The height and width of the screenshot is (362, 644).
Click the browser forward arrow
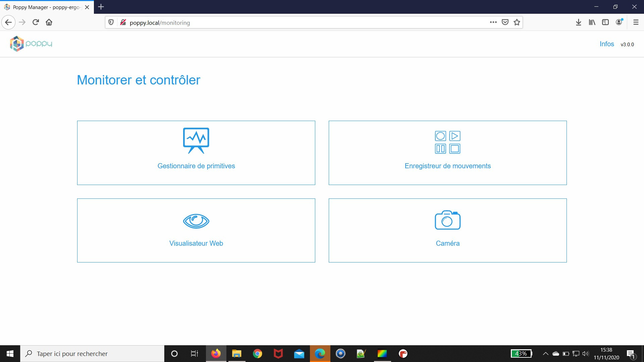point(22,22)
